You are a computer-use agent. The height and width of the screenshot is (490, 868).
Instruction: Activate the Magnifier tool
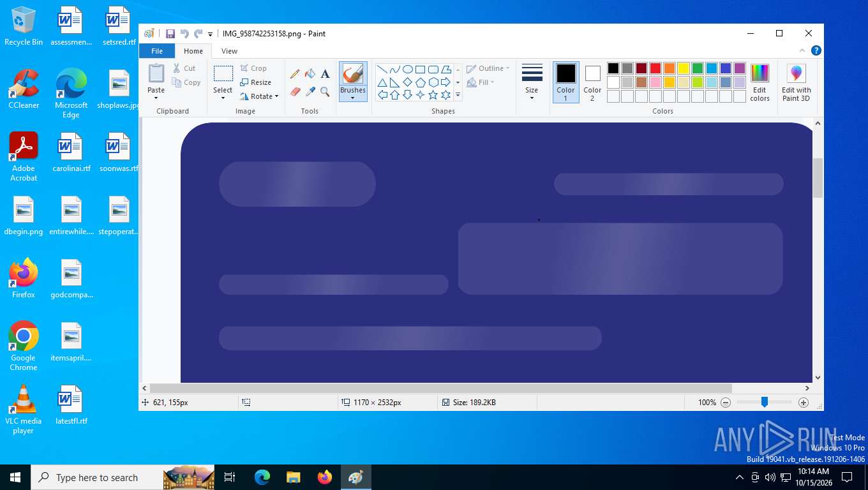(325, 92)
